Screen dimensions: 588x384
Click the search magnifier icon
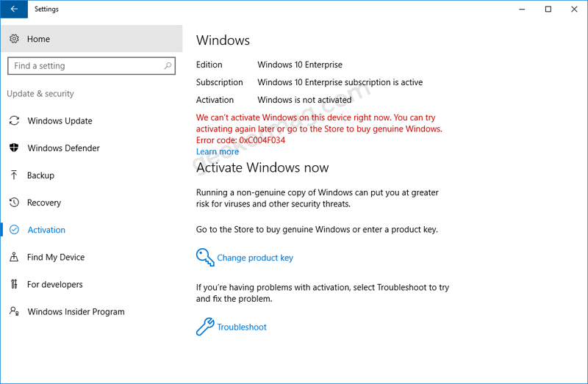168,66
